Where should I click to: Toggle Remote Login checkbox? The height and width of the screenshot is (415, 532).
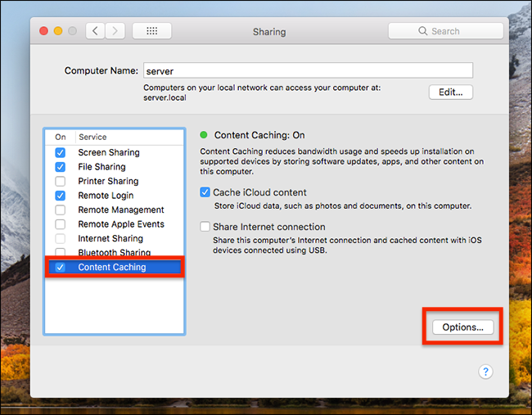61,196
